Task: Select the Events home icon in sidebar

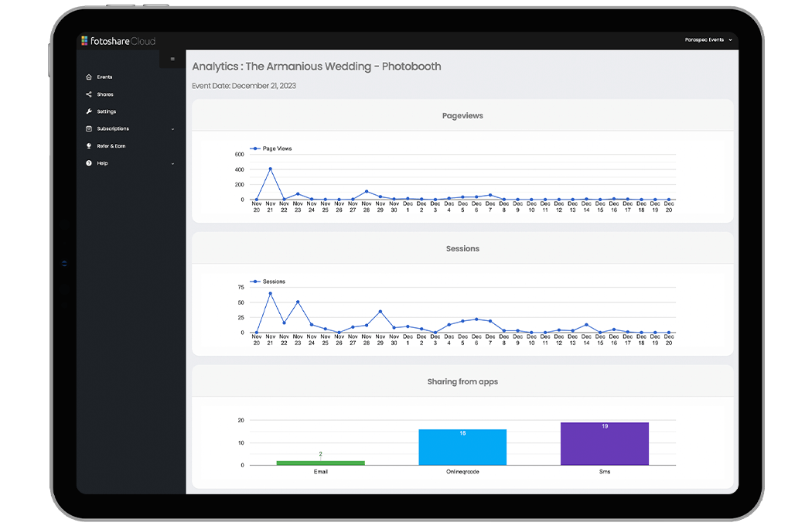Action: click(x=87, y=77)
